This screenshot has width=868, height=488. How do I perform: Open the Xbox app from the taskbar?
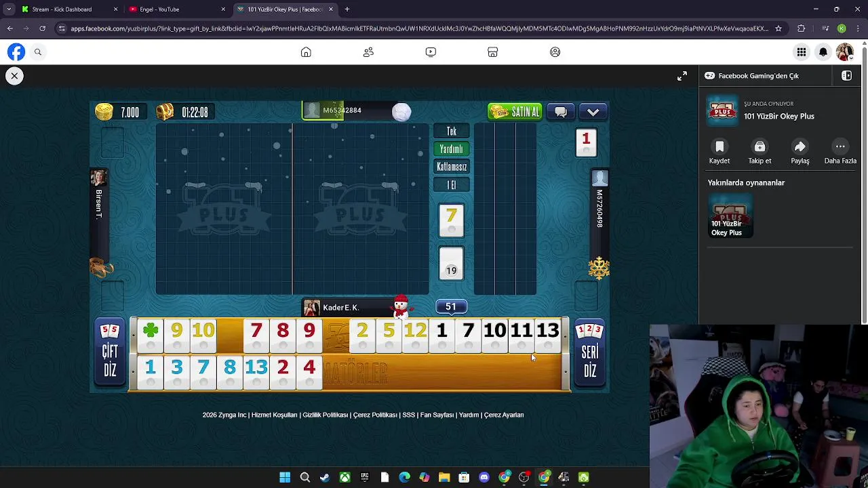(344, 477)
